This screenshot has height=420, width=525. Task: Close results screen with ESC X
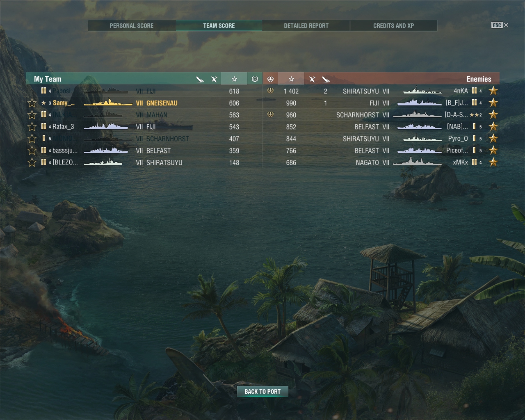[500, 25]
